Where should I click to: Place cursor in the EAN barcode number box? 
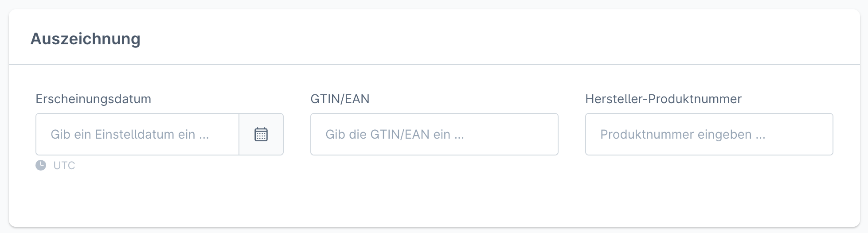point(434,134)
